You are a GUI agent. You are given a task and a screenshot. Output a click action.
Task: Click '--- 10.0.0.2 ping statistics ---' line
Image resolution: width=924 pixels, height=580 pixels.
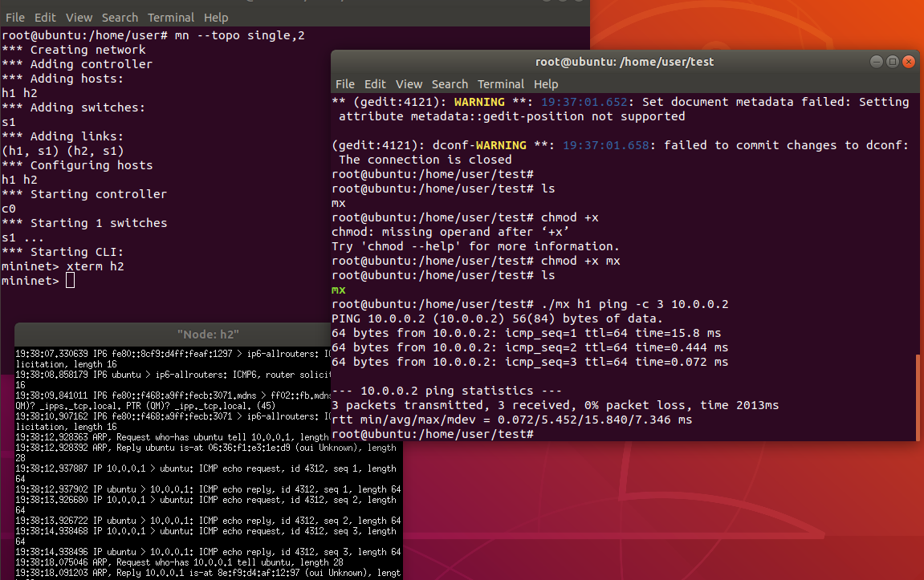tap(446, 391)
